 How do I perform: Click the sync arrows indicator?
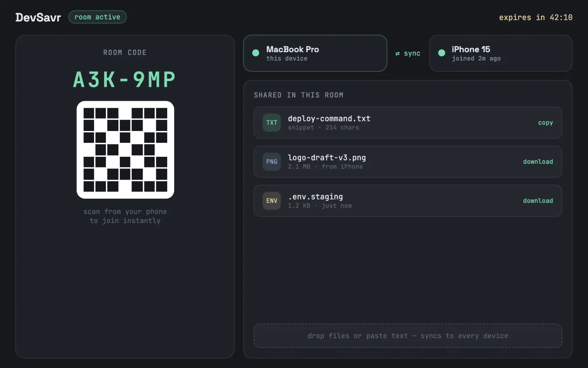coord(408,53)
